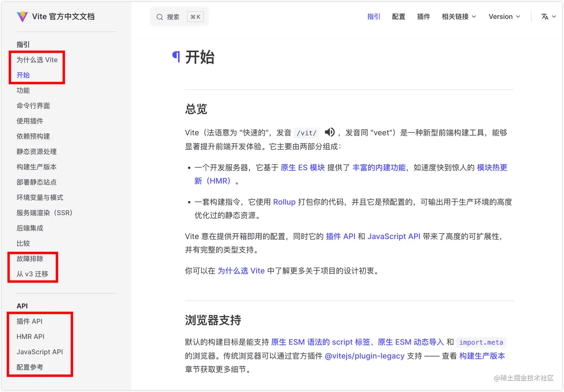Screen dimensions: 564x392
Task: Open the Version dropdown
Action: click(504, 16)
